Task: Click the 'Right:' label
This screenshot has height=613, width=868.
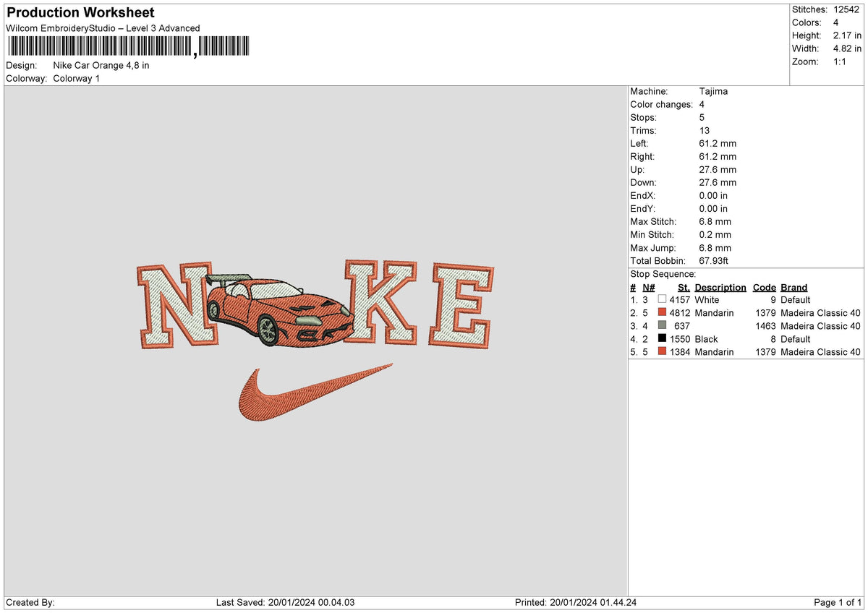Action: pos(642,156)
